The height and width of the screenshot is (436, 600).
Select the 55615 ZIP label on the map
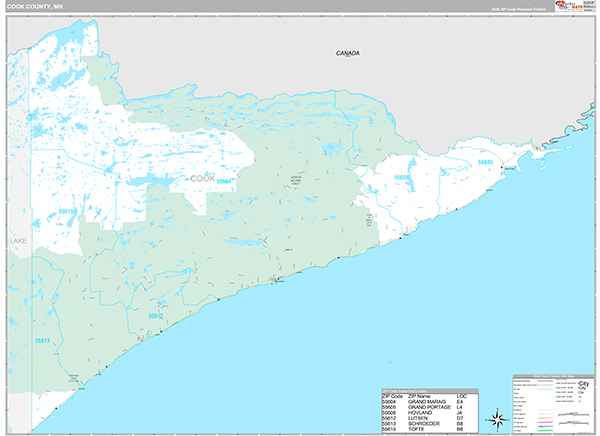67,212
